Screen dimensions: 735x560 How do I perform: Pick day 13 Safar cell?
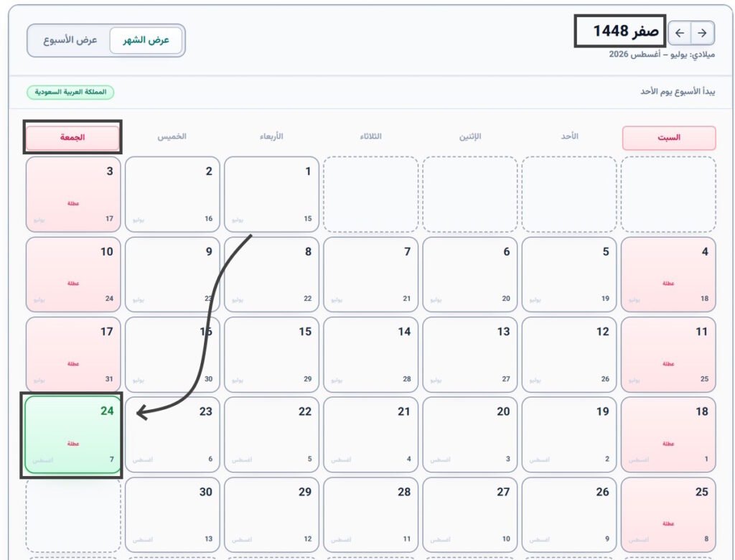[470, 355]
